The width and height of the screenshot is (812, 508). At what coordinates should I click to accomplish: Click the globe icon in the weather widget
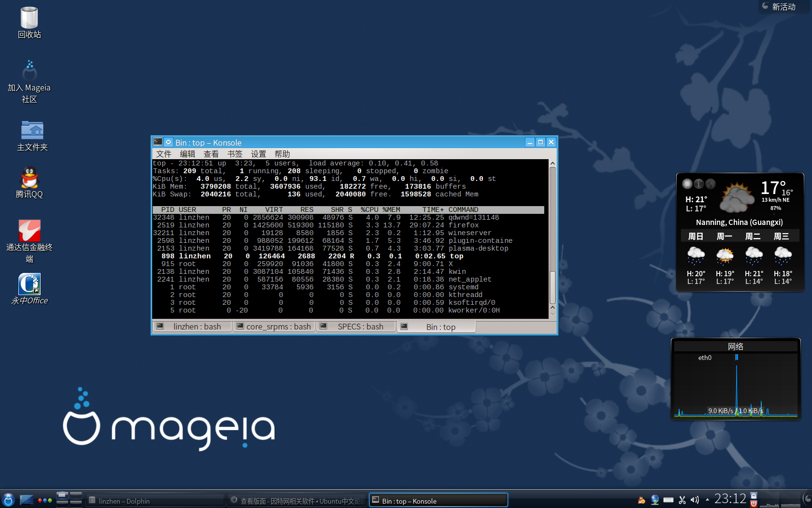click(x=710, y=184)
